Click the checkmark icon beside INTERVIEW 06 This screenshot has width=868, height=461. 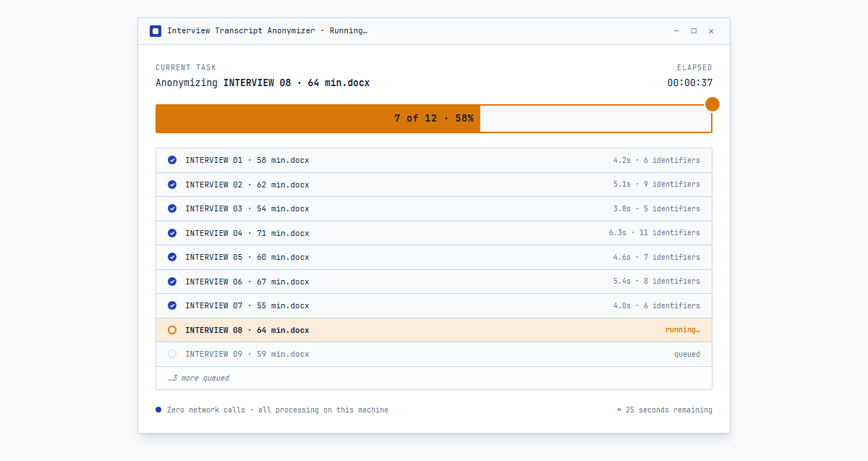click(172, 281)
